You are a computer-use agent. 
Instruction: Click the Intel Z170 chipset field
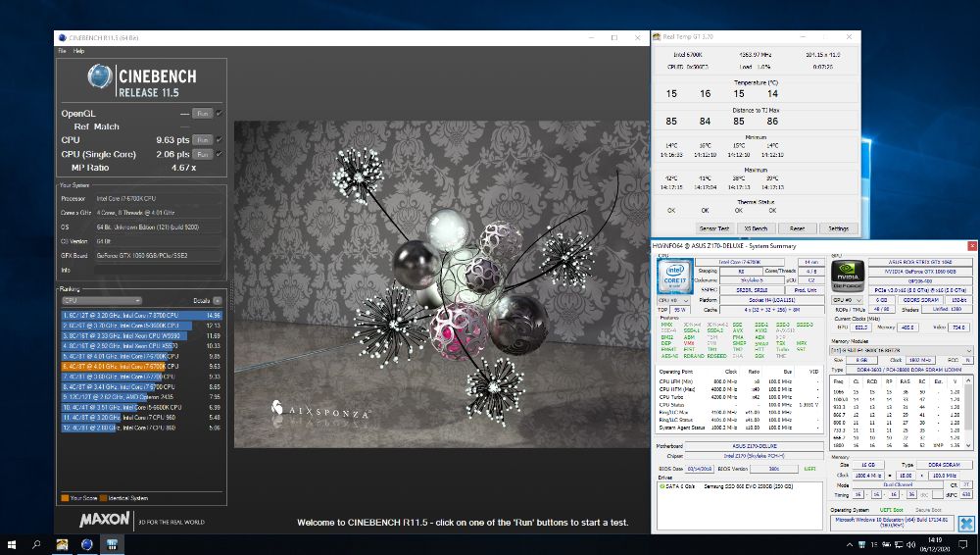(x=755, y=456)
